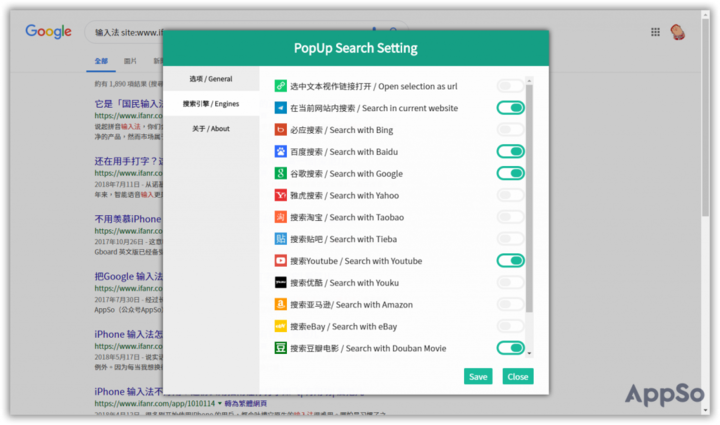Click the Search in current website icon
The height and width of the screenshot is (425, 720).
[281, 108]
